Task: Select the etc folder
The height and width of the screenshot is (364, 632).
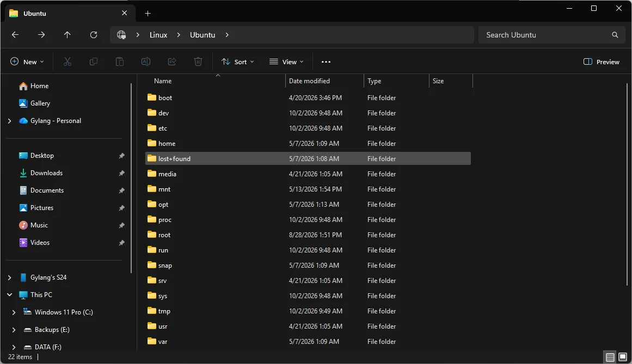Action: tap(308, 128)
